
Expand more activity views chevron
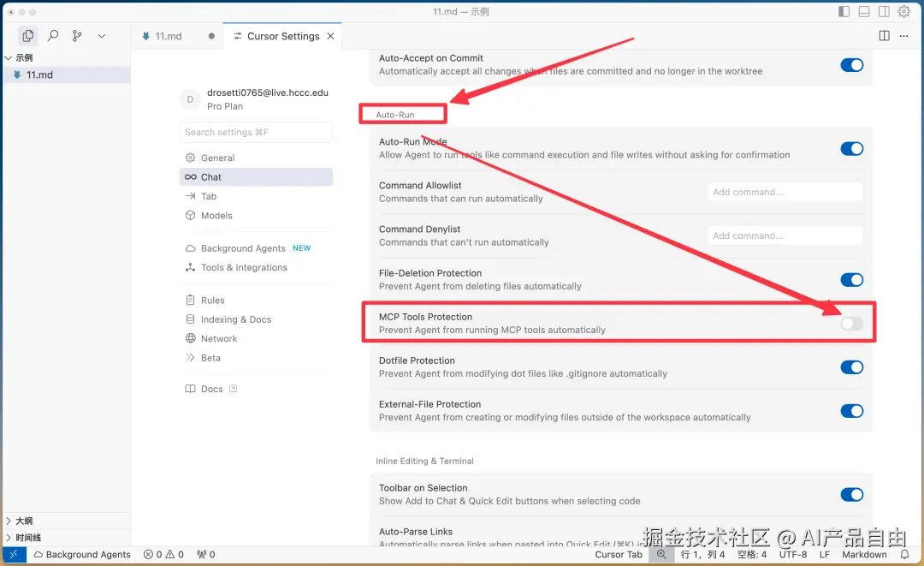(x=101, y=36)
